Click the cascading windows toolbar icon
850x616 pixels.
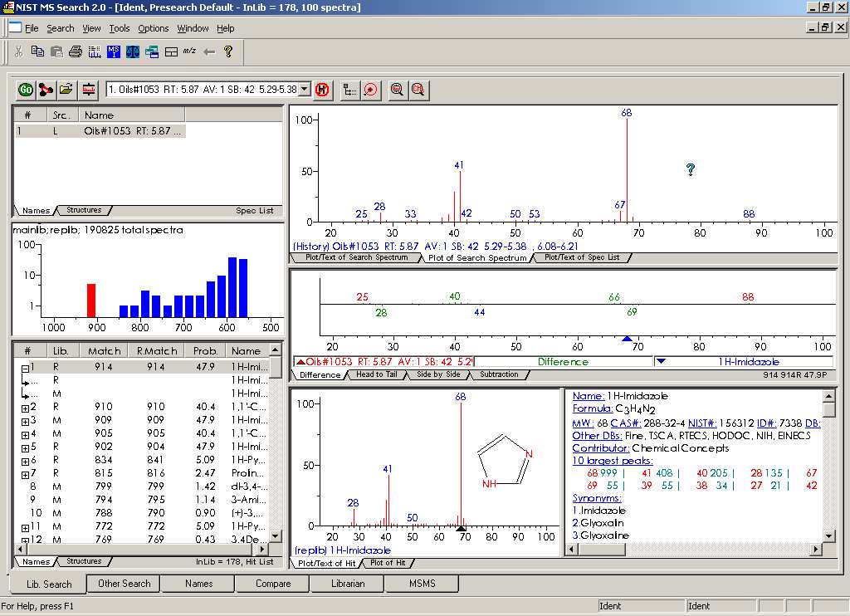(152, 51)
